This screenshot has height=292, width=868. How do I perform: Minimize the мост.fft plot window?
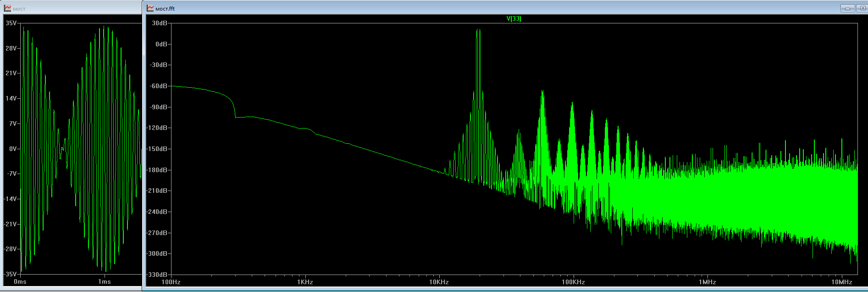[847, 8]
